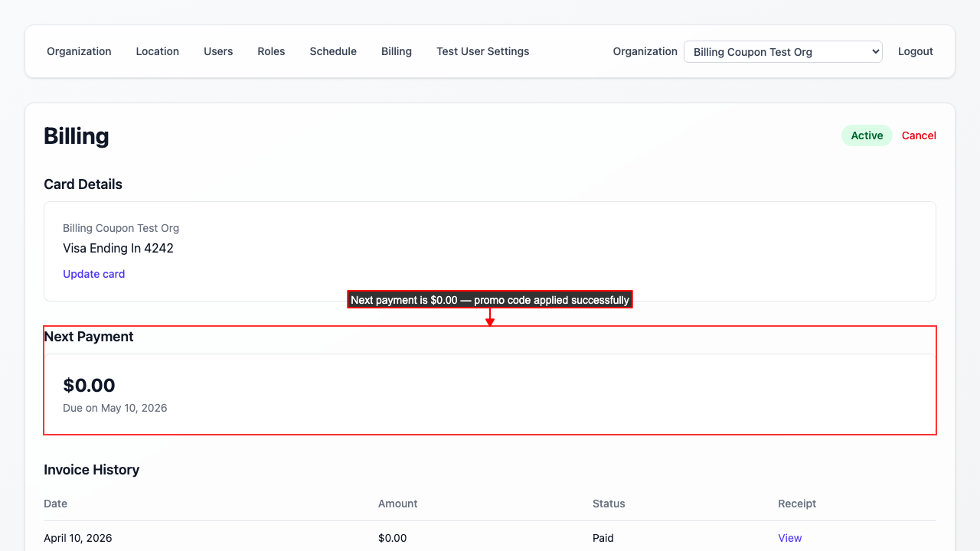The image size is (980, 551).
Task: Open the Schedule tab
Action: click(x=333, y=51)
